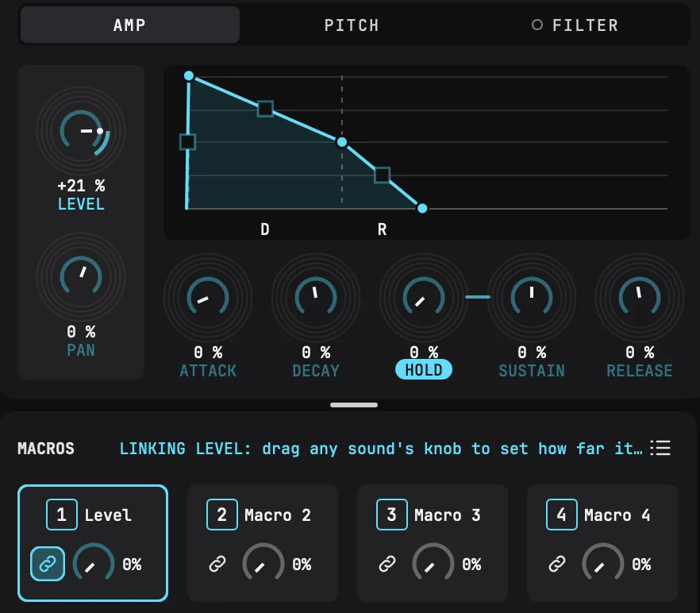
Task: Toggle link icon for Macro 3
Action: 387,564
